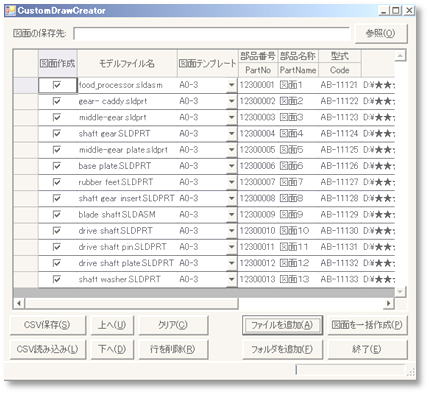429x394 pixels.
Task: Click the scroll down arrow of the grid
Action: (400, 292)
